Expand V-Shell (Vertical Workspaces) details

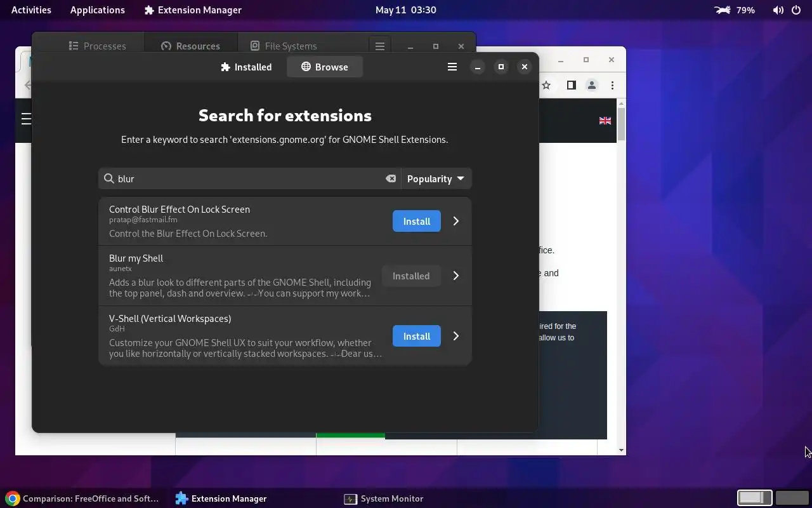pyautogui.click(x=455, y=336)
